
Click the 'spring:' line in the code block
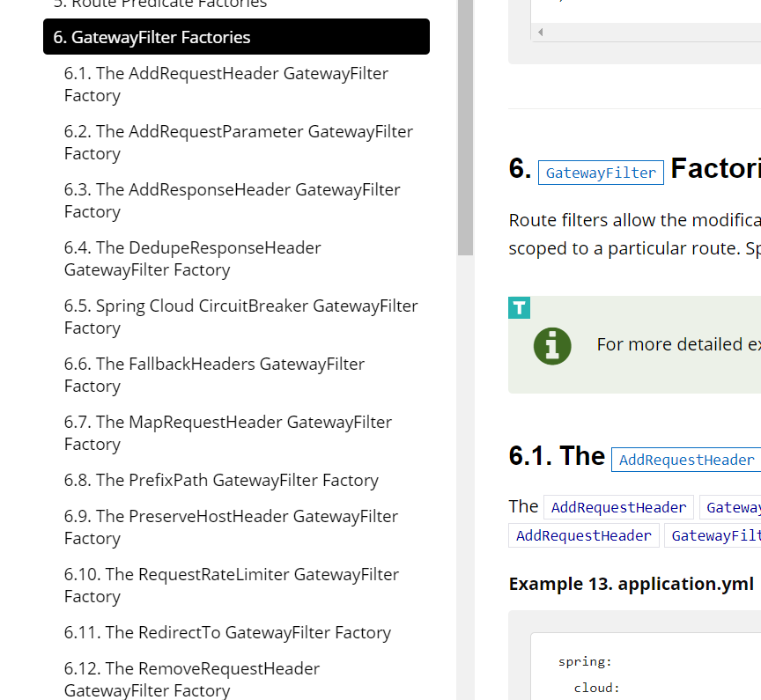(x=585, y=661)
